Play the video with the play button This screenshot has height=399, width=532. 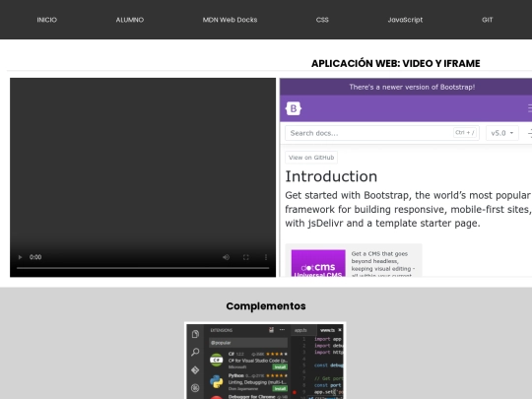(x=20, y=257)
